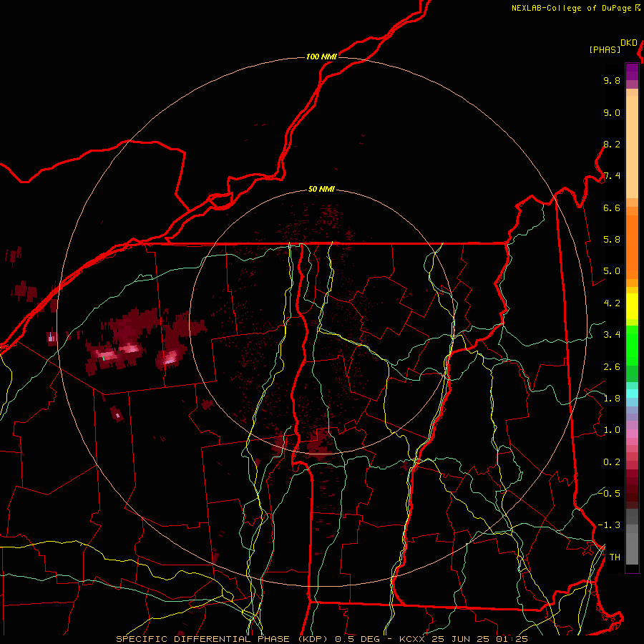This screenshot has width=644, height=644.
Task: Click the 8.2 legend value
Action: click(x=612, y=144)
